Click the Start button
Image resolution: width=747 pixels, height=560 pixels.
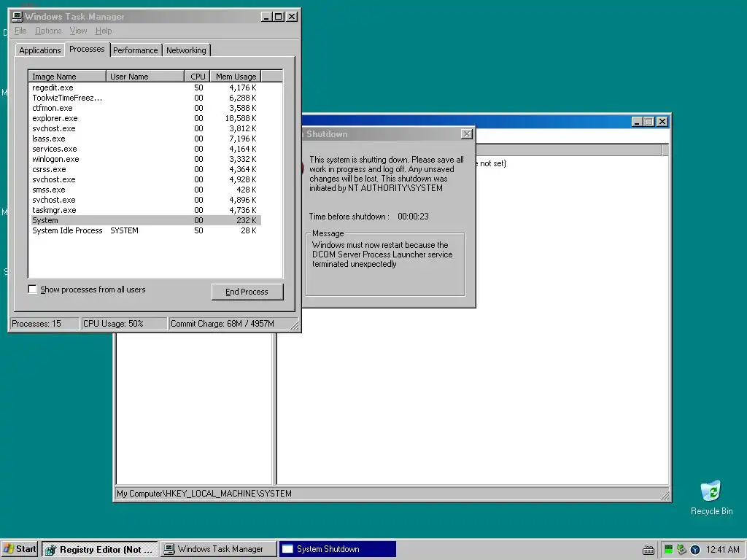pos(20,549)
